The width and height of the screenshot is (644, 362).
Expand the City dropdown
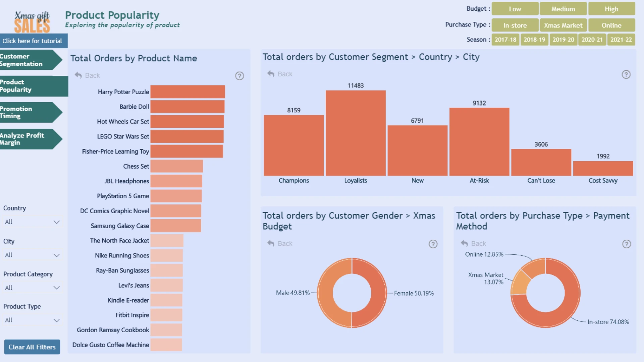pyautogui.click(x=32, y=255)
